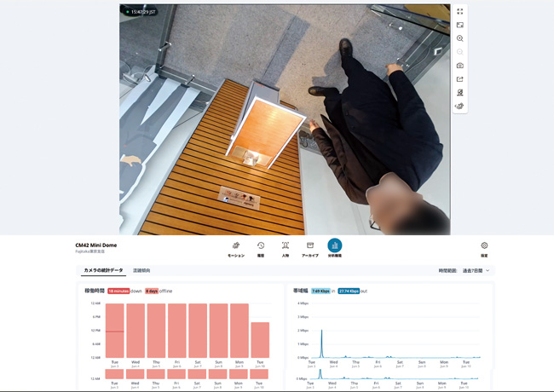
Task: Click the '18 minutes' down badge
Action: 118,291
